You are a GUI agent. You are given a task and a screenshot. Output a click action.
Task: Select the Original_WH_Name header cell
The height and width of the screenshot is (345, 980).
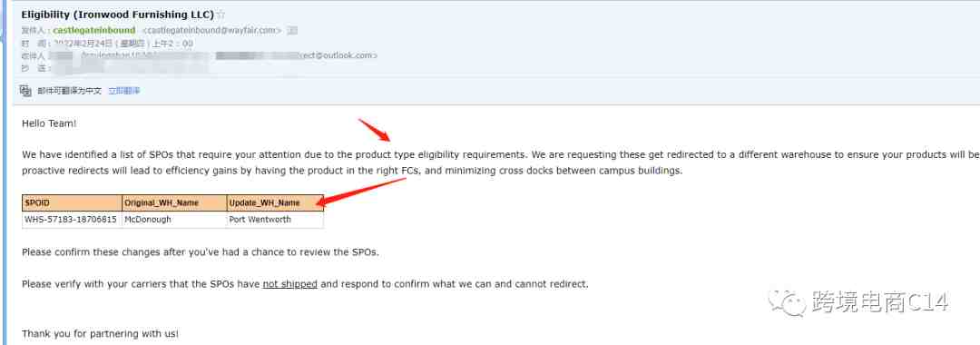(x=174, y=203)
